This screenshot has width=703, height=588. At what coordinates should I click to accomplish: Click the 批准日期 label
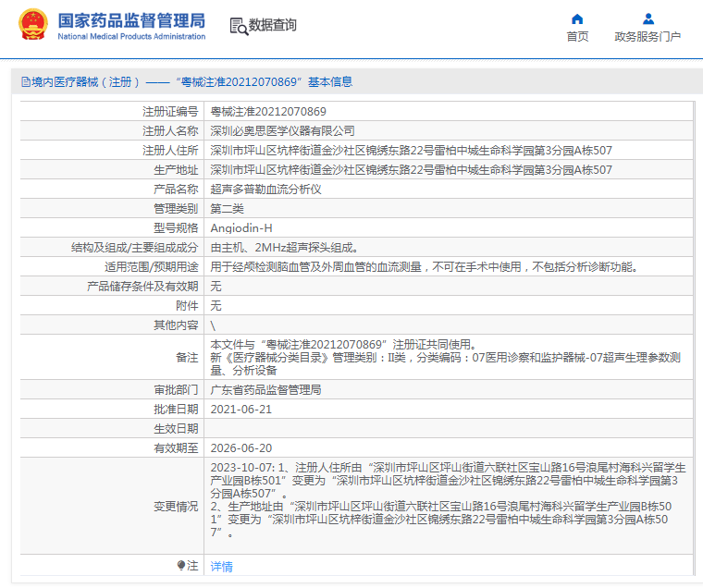[176, 410]
